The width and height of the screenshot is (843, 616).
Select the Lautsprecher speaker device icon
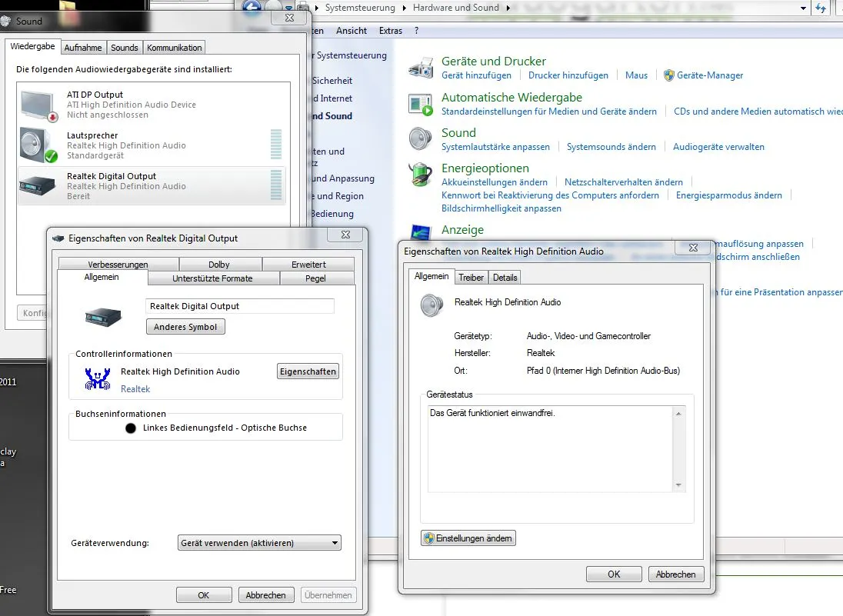(38, 145)
